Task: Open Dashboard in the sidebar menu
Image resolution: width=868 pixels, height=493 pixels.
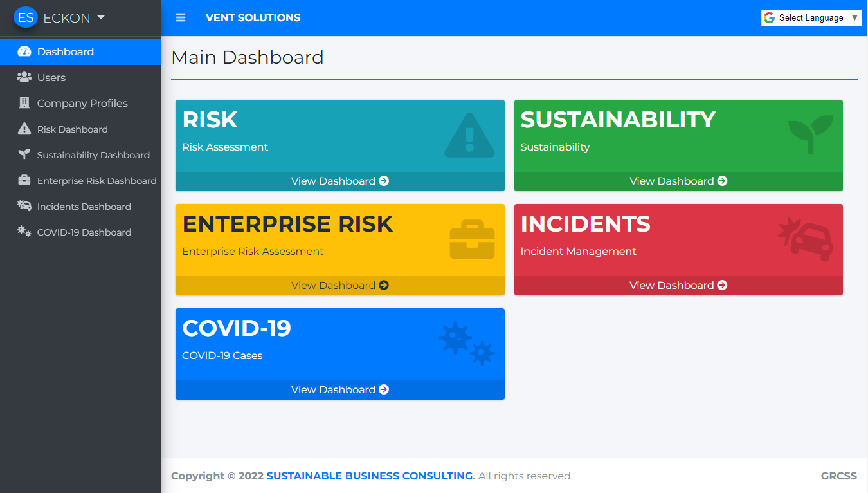Action: pyautogui.click(x=65, y=51)
